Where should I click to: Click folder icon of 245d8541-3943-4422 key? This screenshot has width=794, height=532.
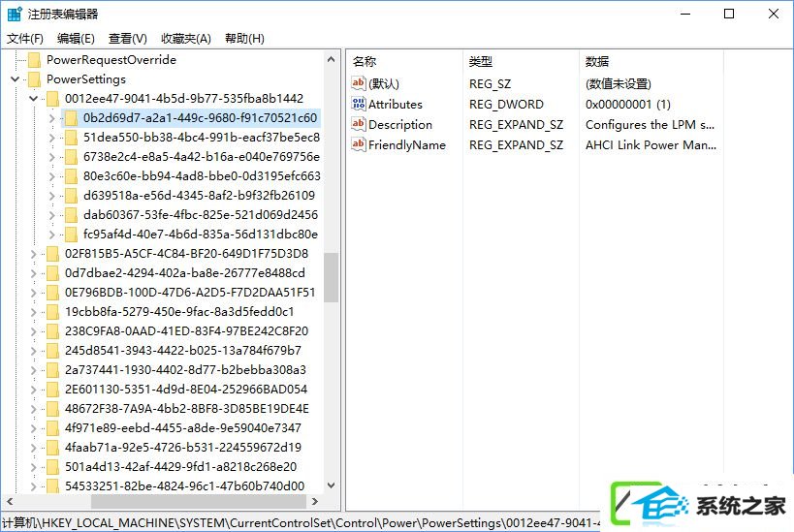[52, 351]
